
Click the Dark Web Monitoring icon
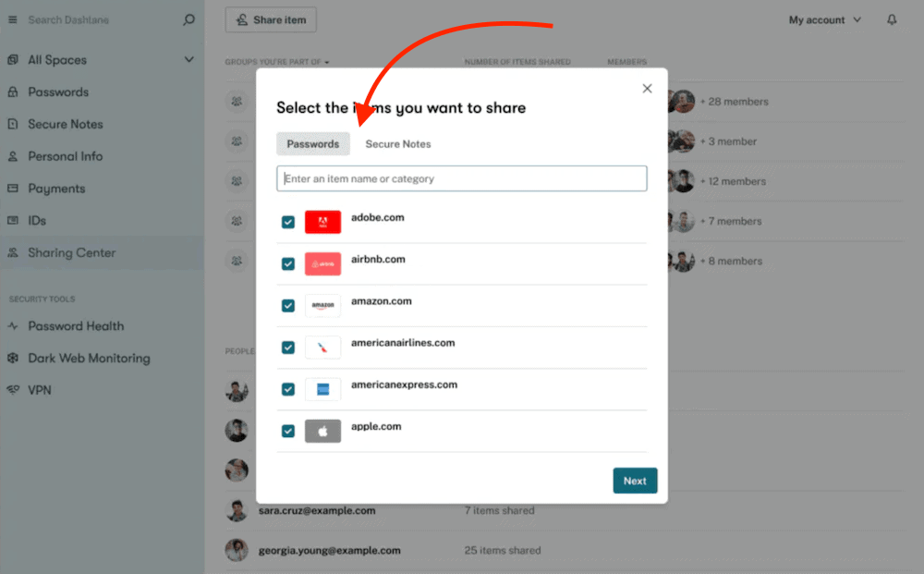coord(13,359)
